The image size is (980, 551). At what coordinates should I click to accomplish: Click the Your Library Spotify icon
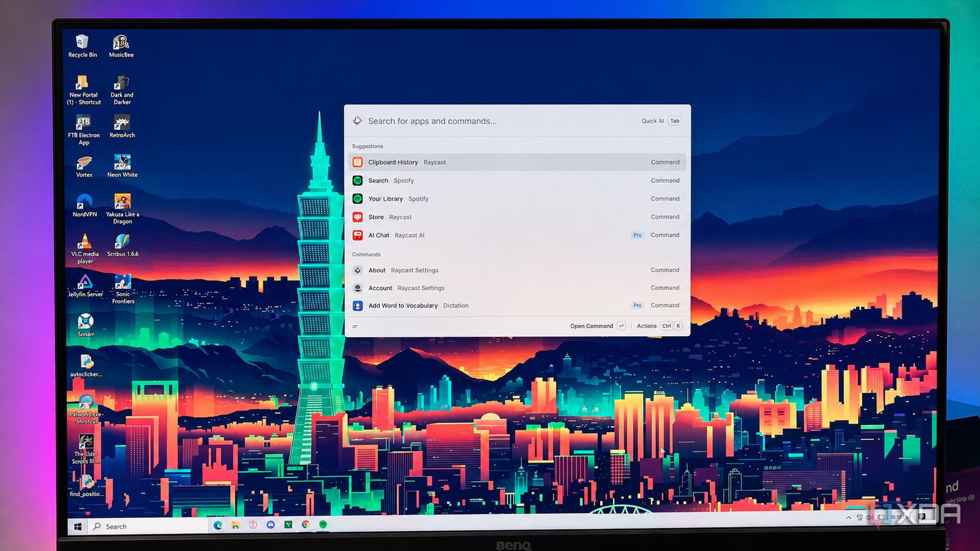click(x=358, y=199)
